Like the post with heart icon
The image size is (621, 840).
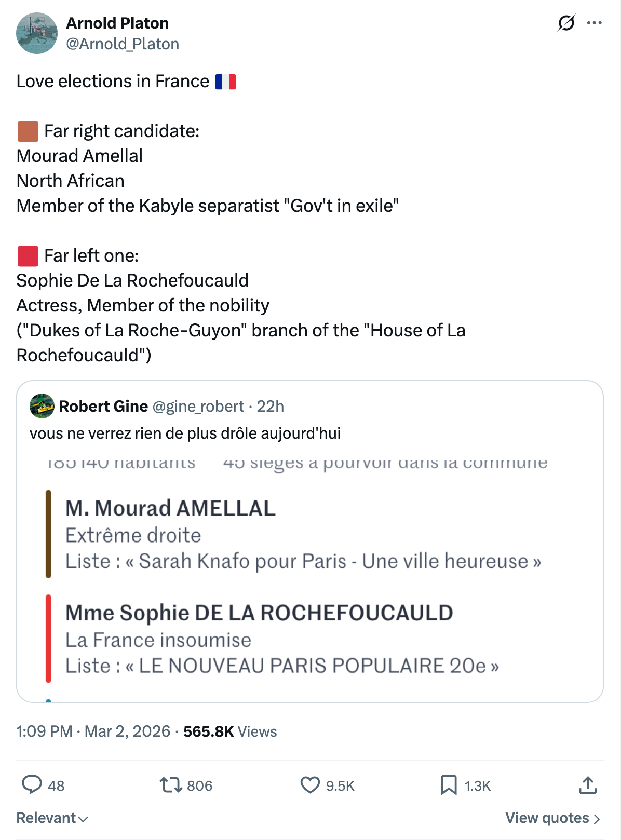[310, 784]
